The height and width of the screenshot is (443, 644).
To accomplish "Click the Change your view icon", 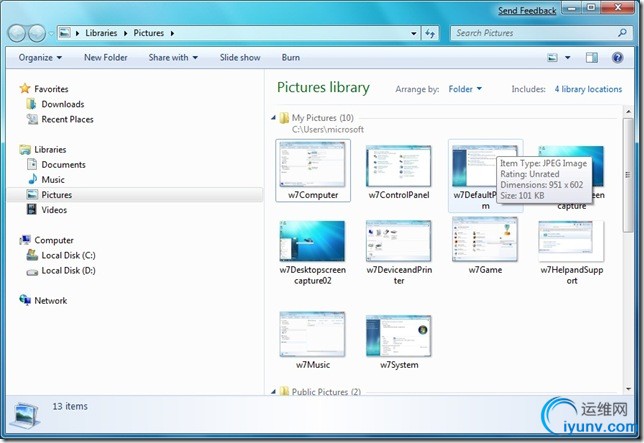I will point(552,57).
